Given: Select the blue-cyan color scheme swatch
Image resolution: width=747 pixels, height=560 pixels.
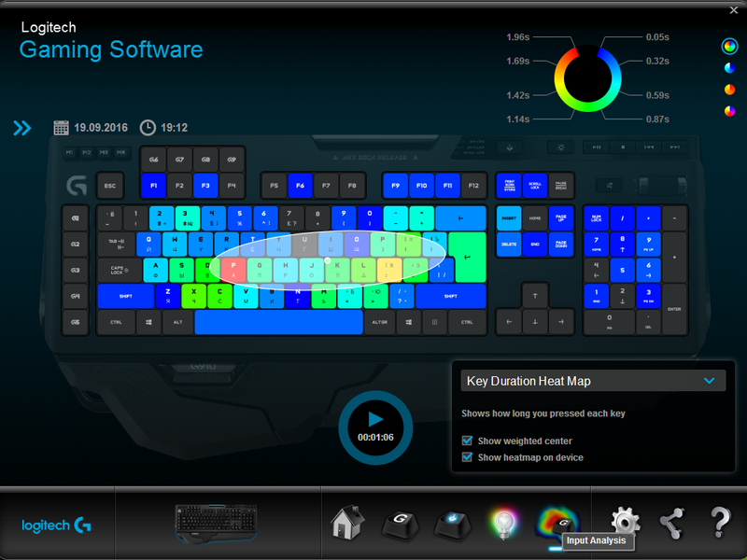Looking at the screenshot, I should (729, 68).
